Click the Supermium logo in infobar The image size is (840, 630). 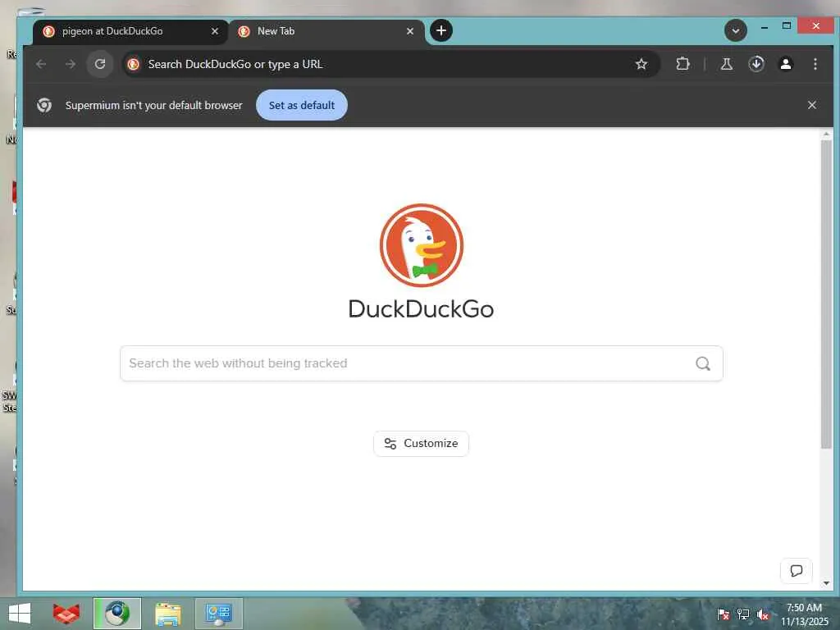44,105
